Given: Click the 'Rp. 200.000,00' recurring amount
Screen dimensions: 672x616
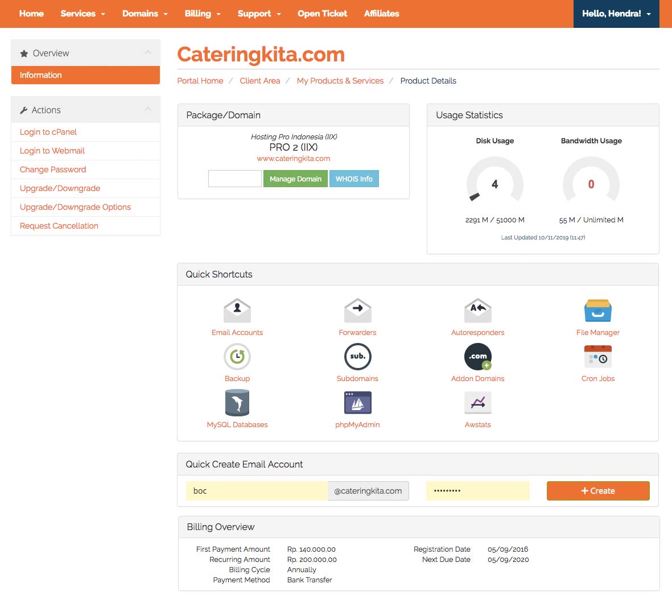Looking at the screenshot, I should (x=312, y=560).
